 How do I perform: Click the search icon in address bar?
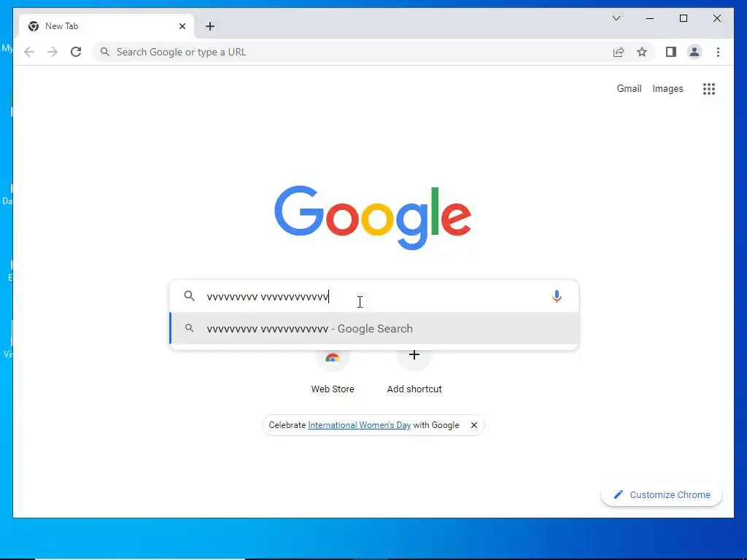tap(105, 52)
